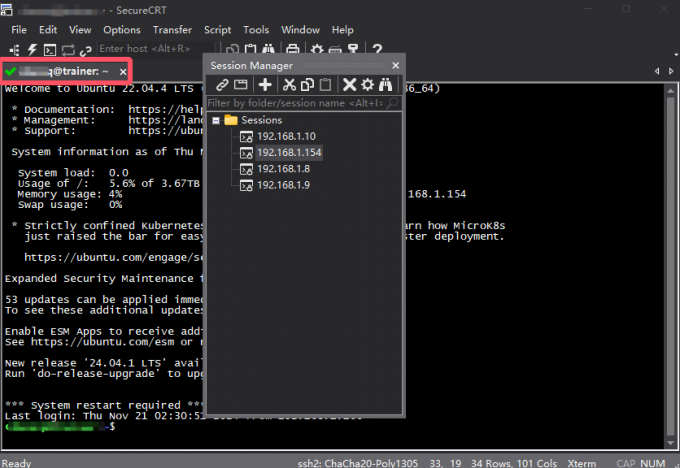Image resolution: width=680 pixels, height=468 pixels.
Task: Click the Enter host input field
Action: click(x=156, y=49)
